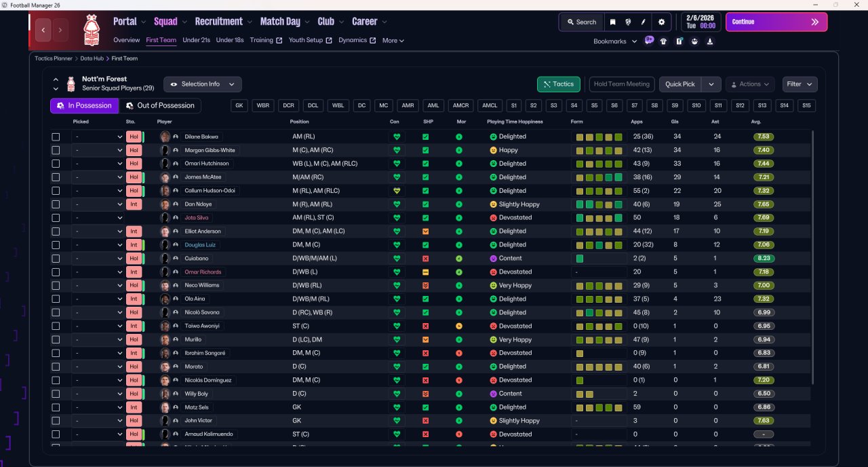Click the Nottingham Forest club badge
The width and height of the screenshot is (868, 467).
[x=91, y=30]
